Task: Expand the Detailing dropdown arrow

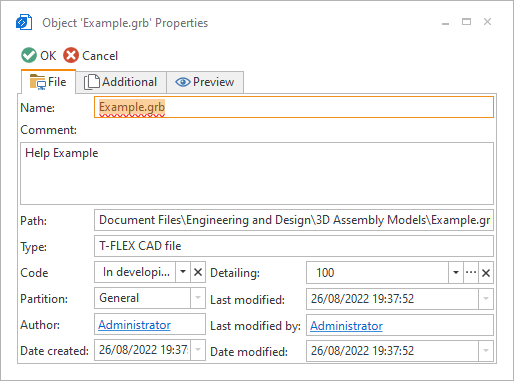Action: pyautogui.click(x=456, y=273)
